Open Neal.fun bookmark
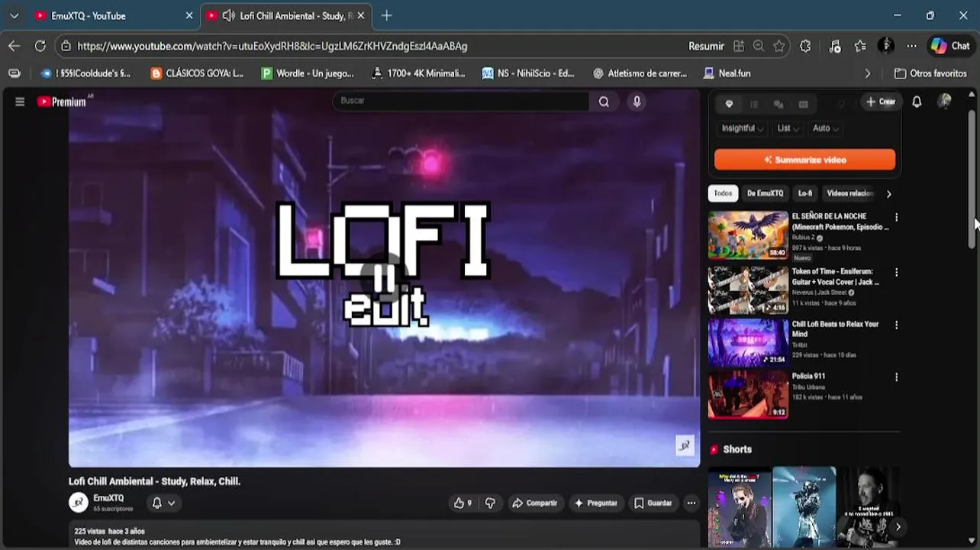Screen dimensions: 980x550 click(x=727, y=73)
